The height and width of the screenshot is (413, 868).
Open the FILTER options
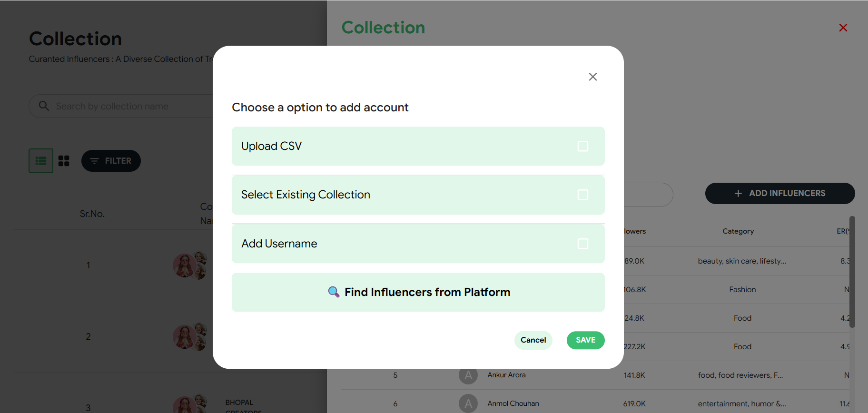tap(111, 161)
